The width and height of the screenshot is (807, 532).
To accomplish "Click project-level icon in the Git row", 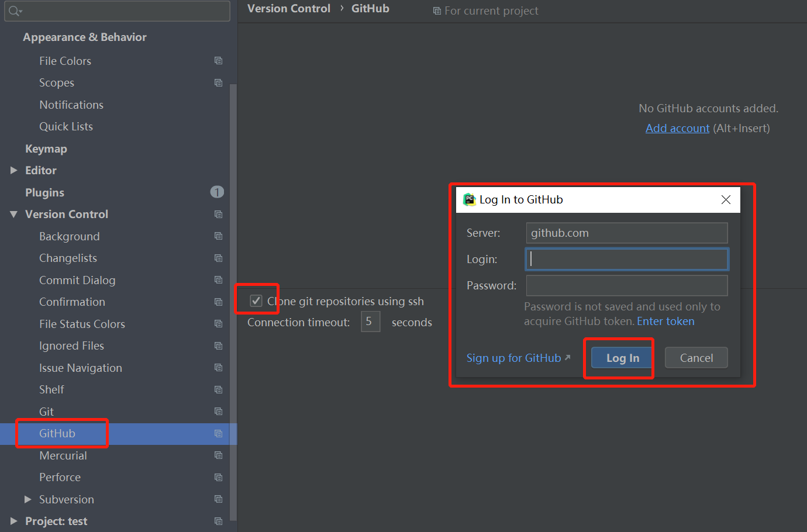I will (x=219, y=412).
